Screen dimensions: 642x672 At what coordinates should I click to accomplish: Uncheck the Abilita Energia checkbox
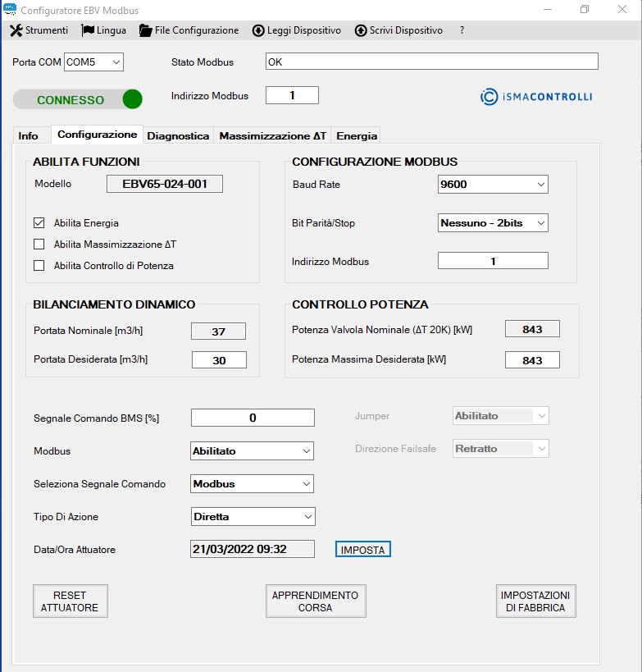(39, 222)
